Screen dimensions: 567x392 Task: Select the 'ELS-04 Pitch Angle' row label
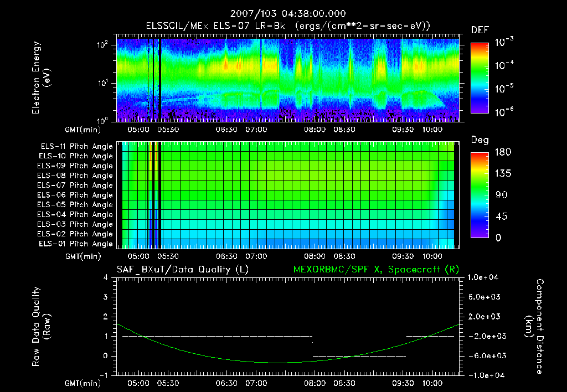click(75, 215)
